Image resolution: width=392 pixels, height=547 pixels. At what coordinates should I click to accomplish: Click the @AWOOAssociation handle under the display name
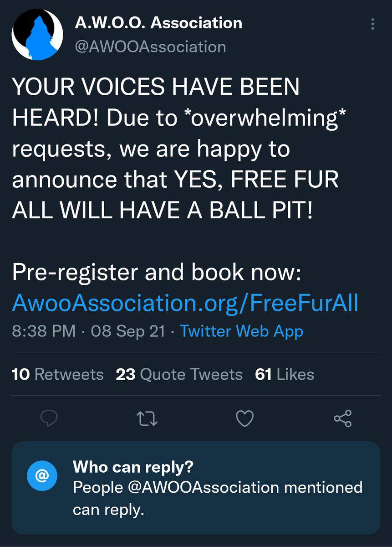pos(150,46)
